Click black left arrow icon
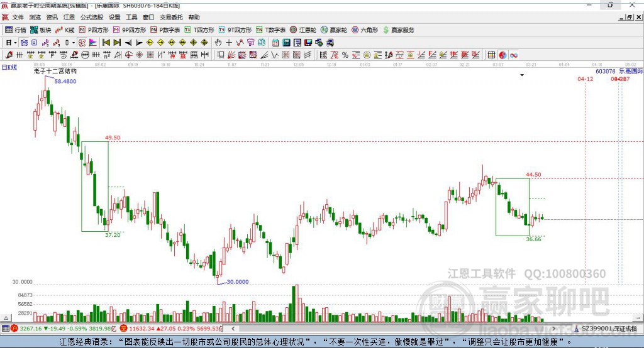Screen dimensions: 644x348 pos(128,43)
